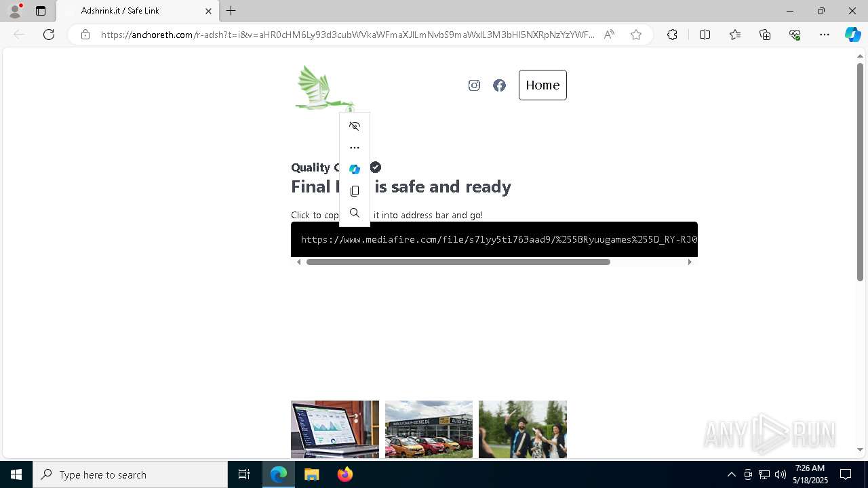Open a new tab
868x488 pixels.
click(231, 11)
